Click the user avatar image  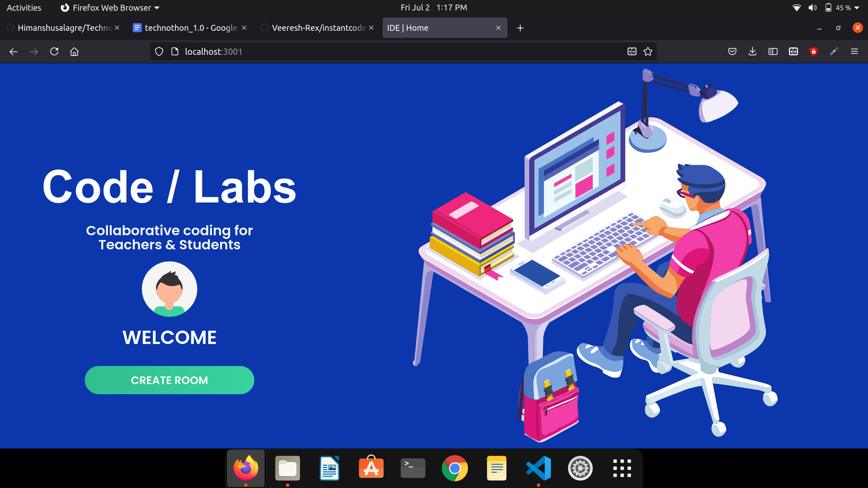pyautogui.click(x=169, y=289)
